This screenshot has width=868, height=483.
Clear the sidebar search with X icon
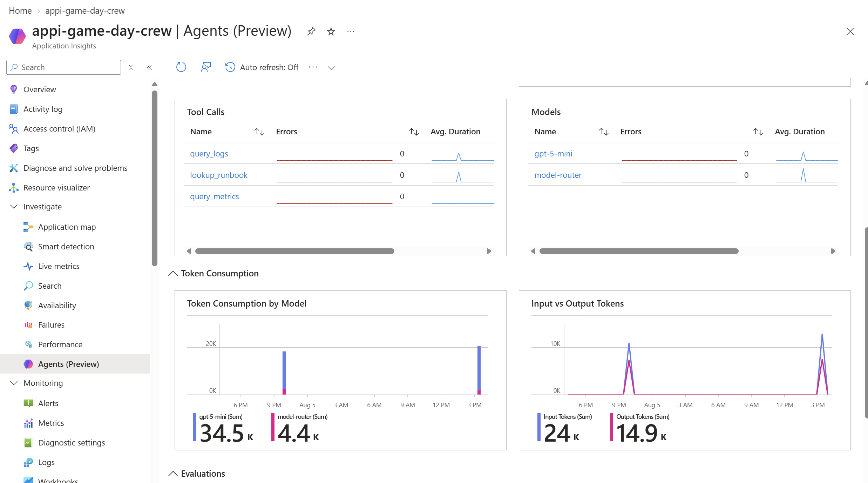point(131,67)
